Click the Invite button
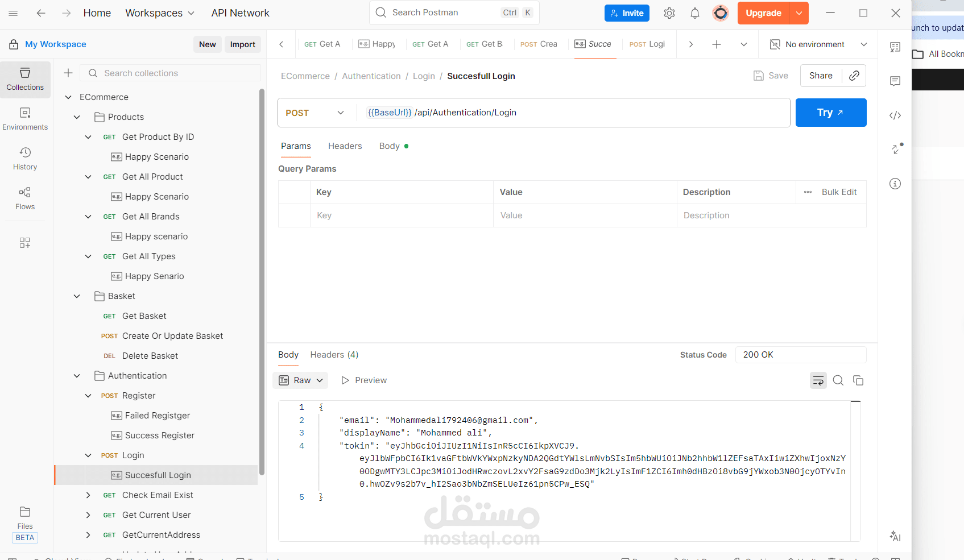The width and height of the screenshot is (964, 560). click(627, 13)
